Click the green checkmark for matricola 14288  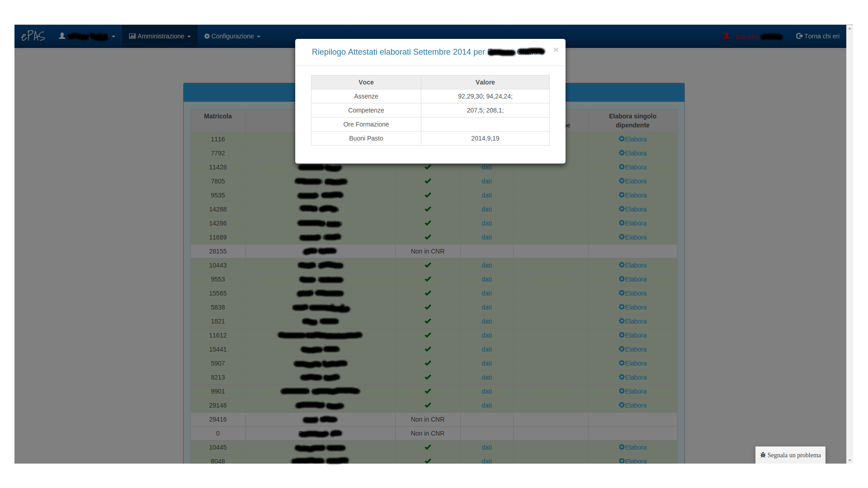(428, 209)
